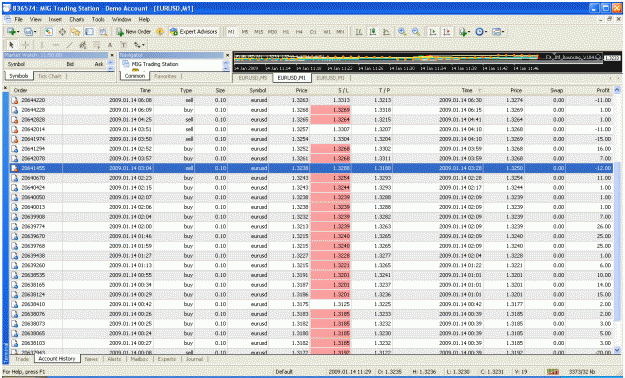The width and height of the screenshot is (625, 378).
Task: Click the Account History vertical scrollbar
Action: pos(617,220)
